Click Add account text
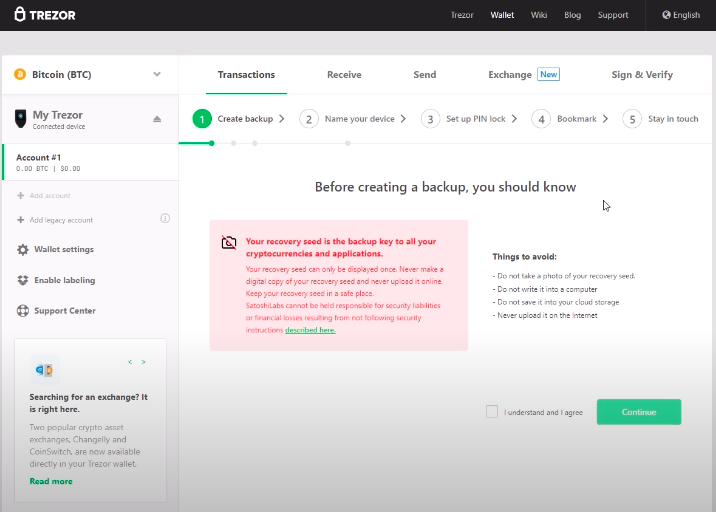 pyautogui.click(x=50, y=195)
